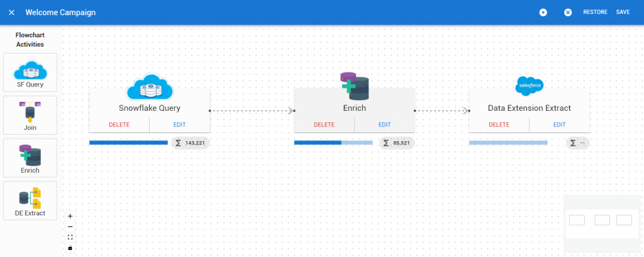Click the Snowflake Query progress bar
644x257 pixels.
[128, 143]
